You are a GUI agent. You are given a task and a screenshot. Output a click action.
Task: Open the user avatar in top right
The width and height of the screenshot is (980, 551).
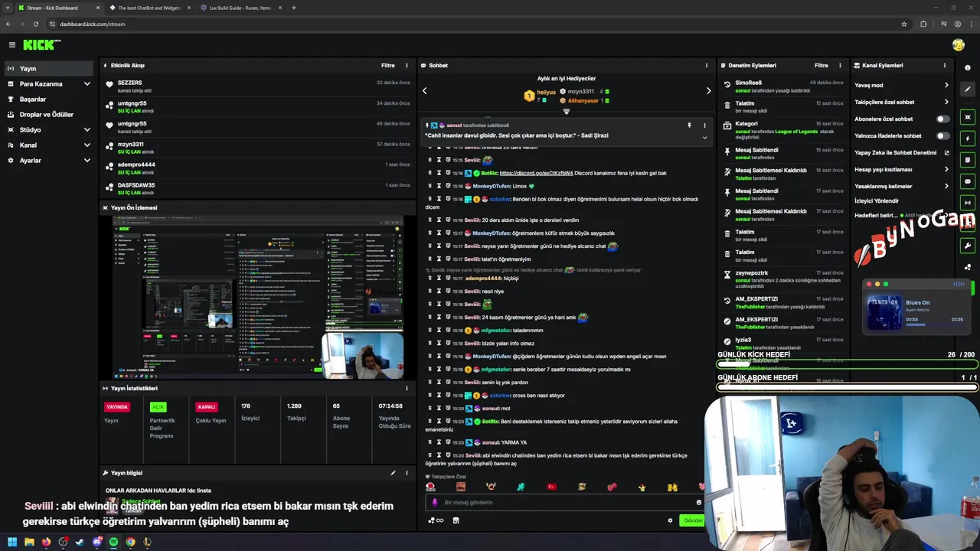tap(959, 45)
